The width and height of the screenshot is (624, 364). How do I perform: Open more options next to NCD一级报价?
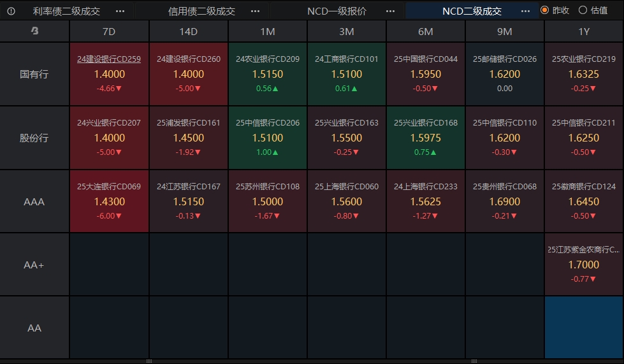point(390,11)
